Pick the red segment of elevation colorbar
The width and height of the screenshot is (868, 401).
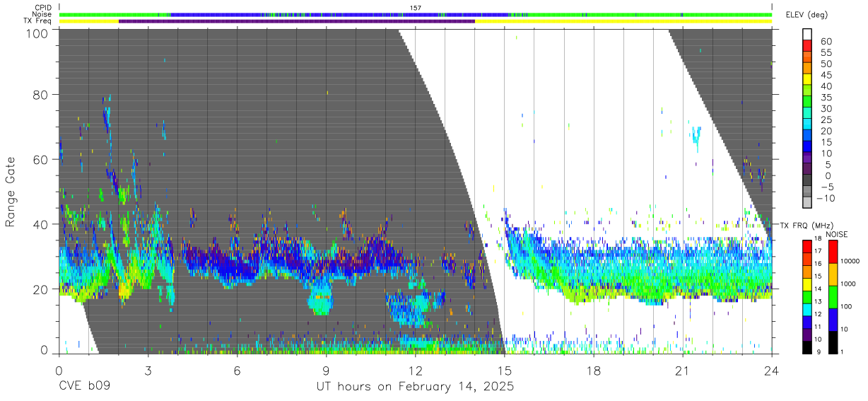pos(807,45)
